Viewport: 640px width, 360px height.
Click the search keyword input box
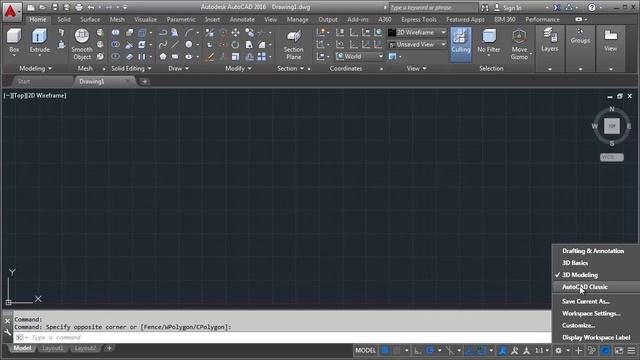[x=433, y=7]
